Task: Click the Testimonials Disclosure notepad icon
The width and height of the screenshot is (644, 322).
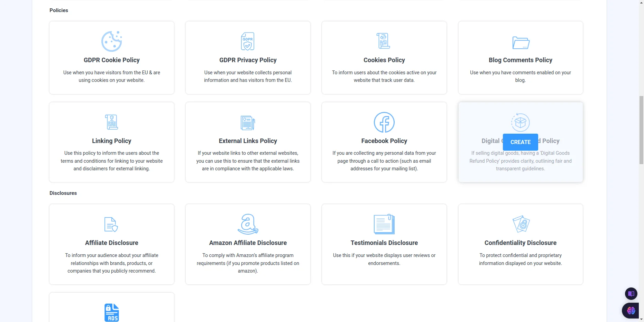Action: point(384,224)
